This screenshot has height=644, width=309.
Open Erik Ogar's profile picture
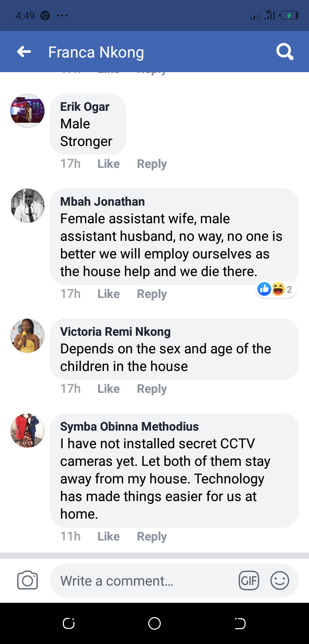pos(27,111)
